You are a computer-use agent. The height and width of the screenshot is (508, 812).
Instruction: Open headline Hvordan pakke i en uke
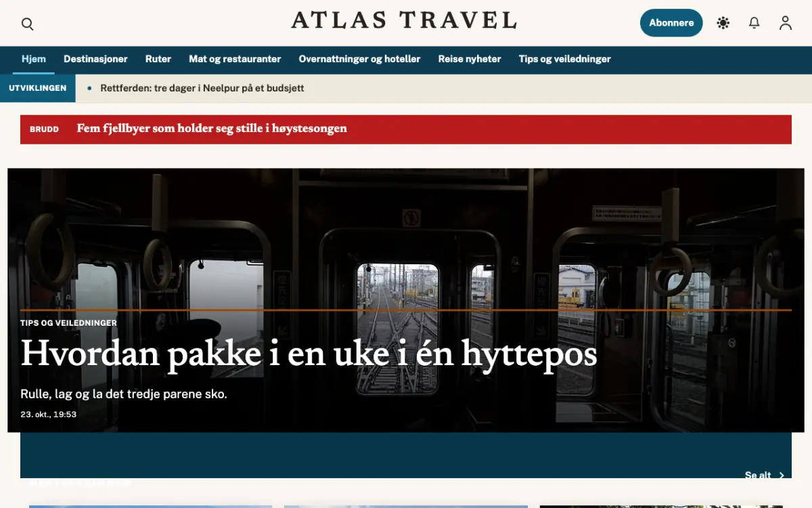(x=309, y=354)
